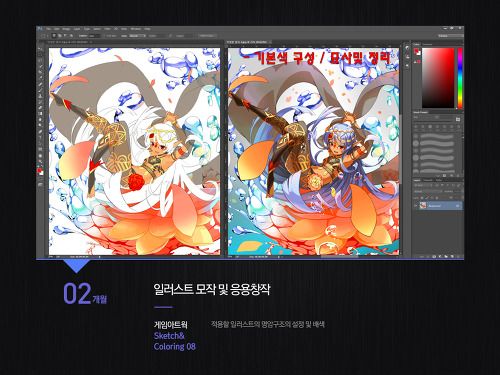Click the lock icon on Background layer

[458, 206]
